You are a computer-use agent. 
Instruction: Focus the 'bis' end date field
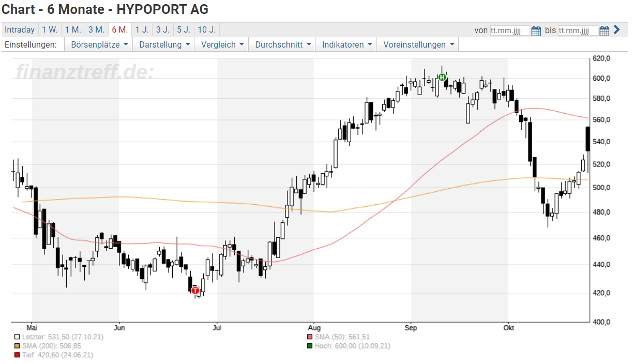point(578,31)
